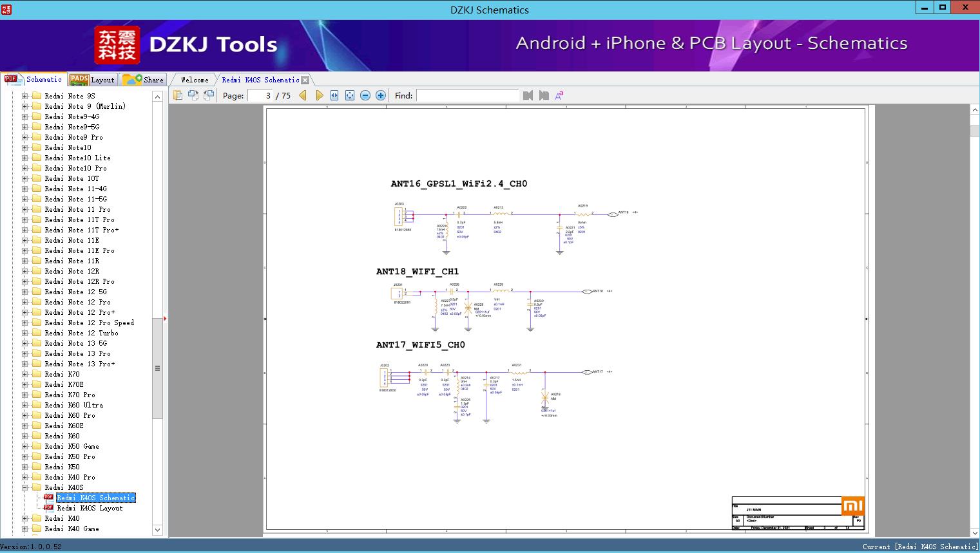
Task: Select the Redmi K50 Pro entry
Action: pos(70,456)
